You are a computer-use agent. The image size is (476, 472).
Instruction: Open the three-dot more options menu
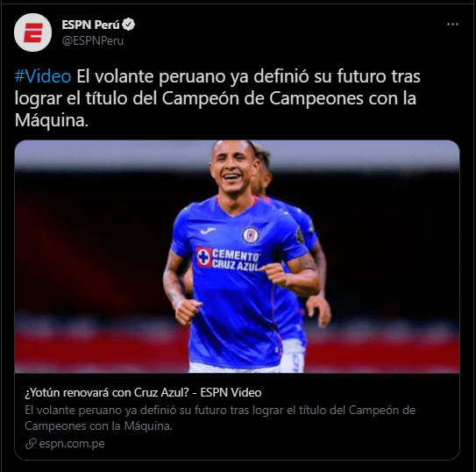tap(452, 25)
